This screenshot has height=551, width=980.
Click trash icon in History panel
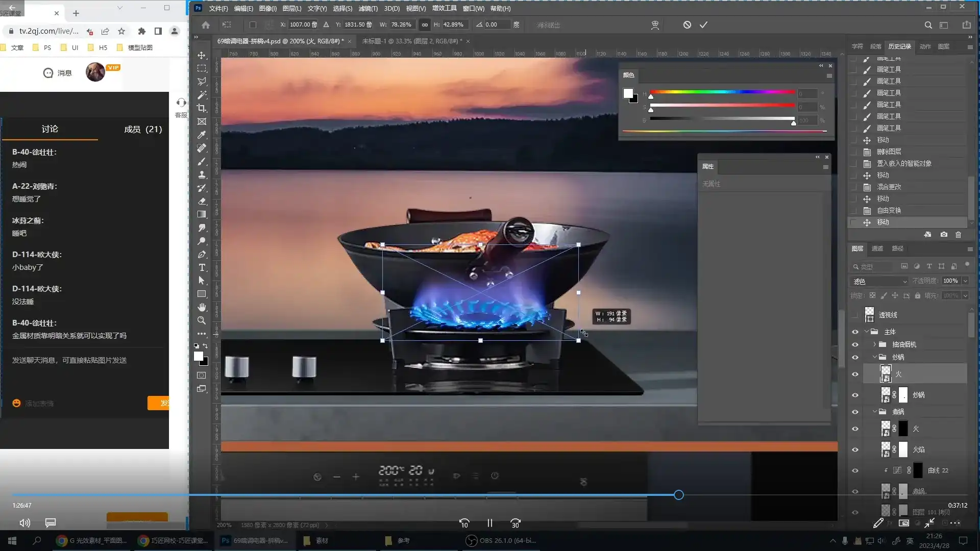click(958, 235)
